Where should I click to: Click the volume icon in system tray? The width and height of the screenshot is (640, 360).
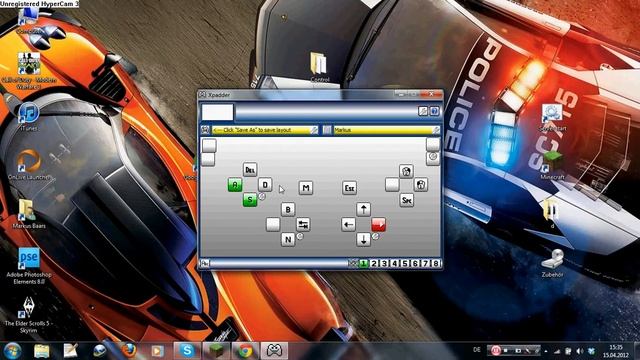point(580,351)
